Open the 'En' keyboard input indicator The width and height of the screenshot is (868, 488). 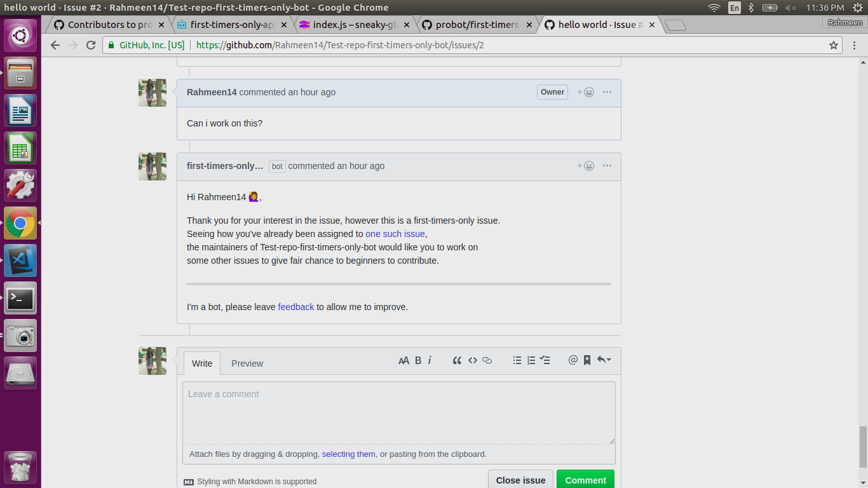735,8
